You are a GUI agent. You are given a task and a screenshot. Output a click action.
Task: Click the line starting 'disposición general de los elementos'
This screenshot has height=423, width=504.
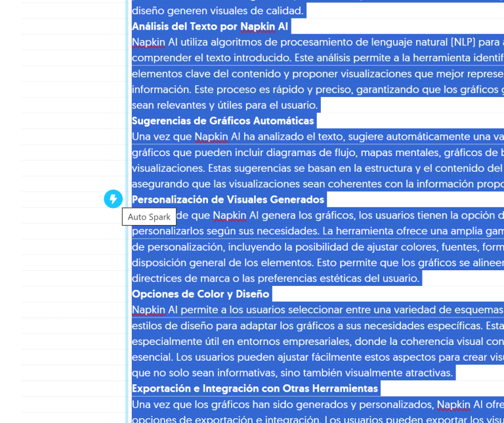(x=318, y=262)
